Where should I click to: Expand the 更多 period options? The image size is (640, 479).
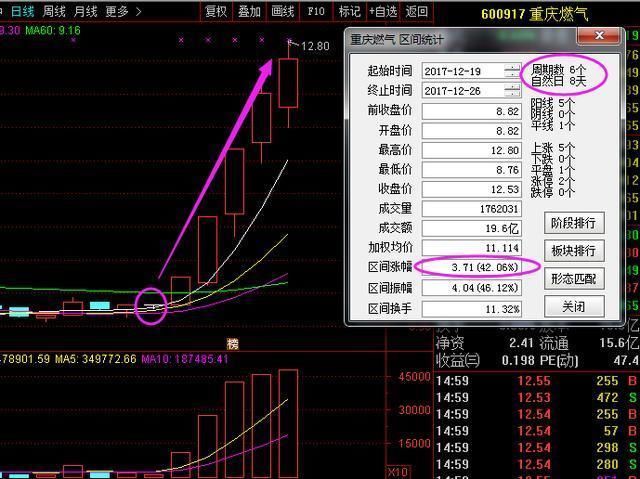point(123,11)
